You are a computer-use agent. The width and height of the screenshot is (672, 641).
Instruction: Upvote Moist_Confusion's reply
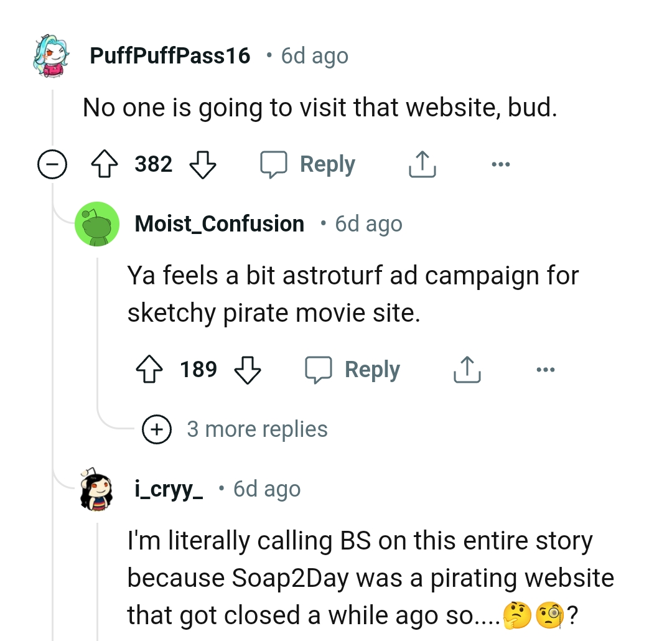(150, 368)
